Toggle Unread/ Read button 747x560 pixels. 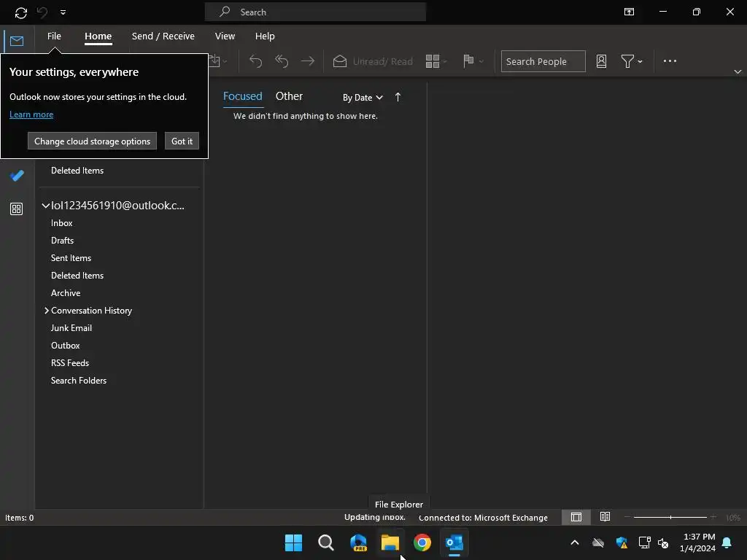click(x=373, y=61)
